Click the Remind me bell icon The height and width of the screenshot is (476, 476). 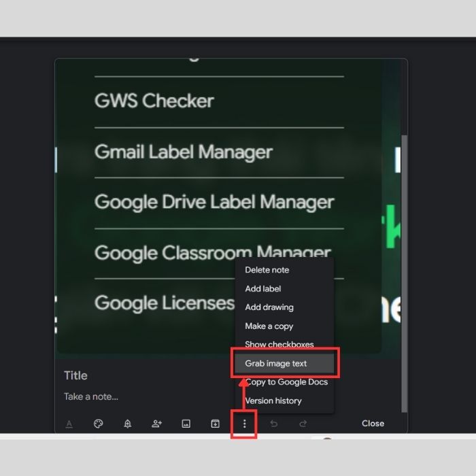128,424
